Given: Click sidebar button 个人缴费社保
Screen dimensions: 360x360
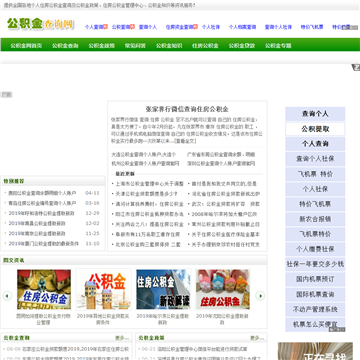Looking at the screenshot, I should pos(315,249).
